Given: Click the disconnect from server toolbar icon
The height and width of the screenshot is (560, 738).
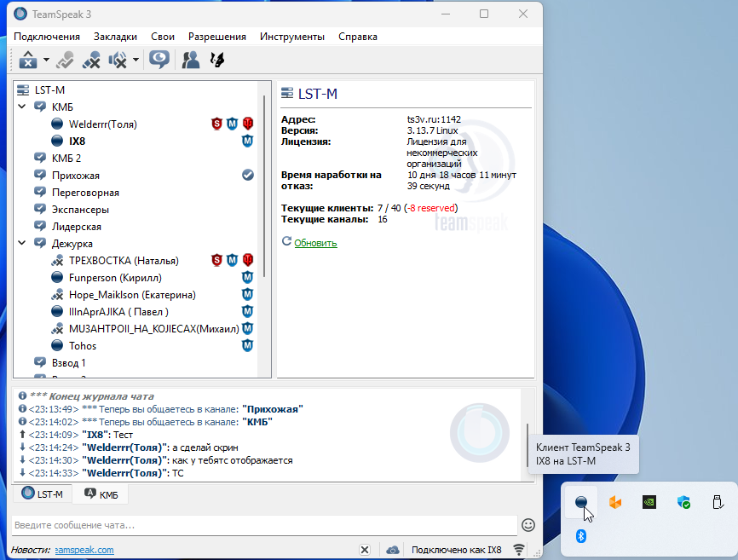Looking at the screenshot, I should point(28,60).
